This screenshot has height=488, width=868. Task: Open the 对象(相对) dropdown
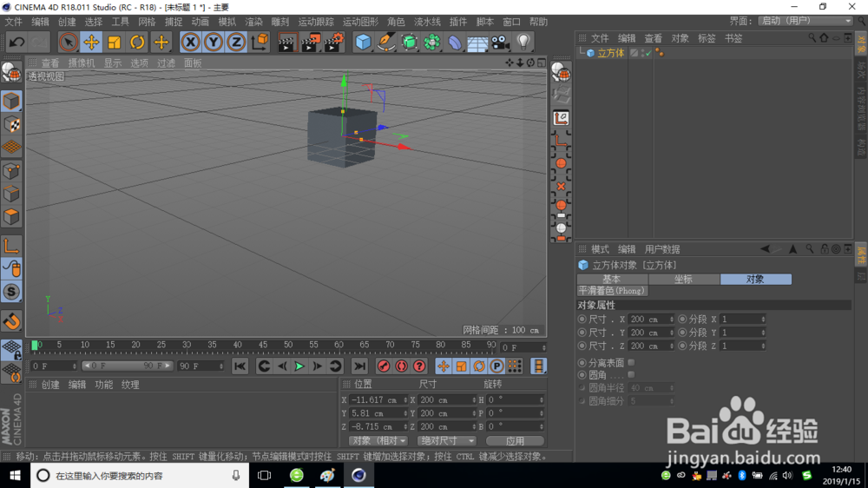[378, 441]
